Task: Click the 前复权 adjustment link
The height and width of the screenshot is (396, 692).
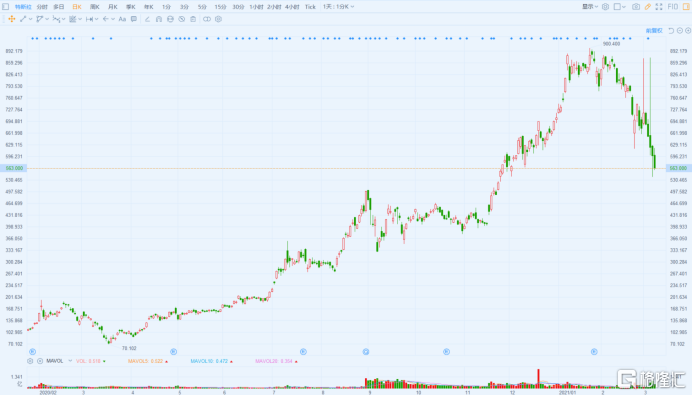Action: [x=654, y=30]
